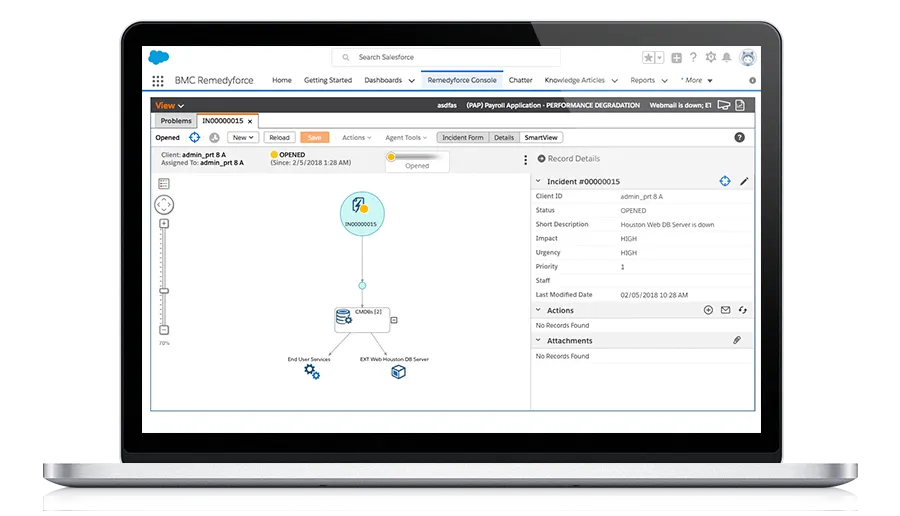Open the app launcher grid
The image size is (900, 516).
coord(158,81)
